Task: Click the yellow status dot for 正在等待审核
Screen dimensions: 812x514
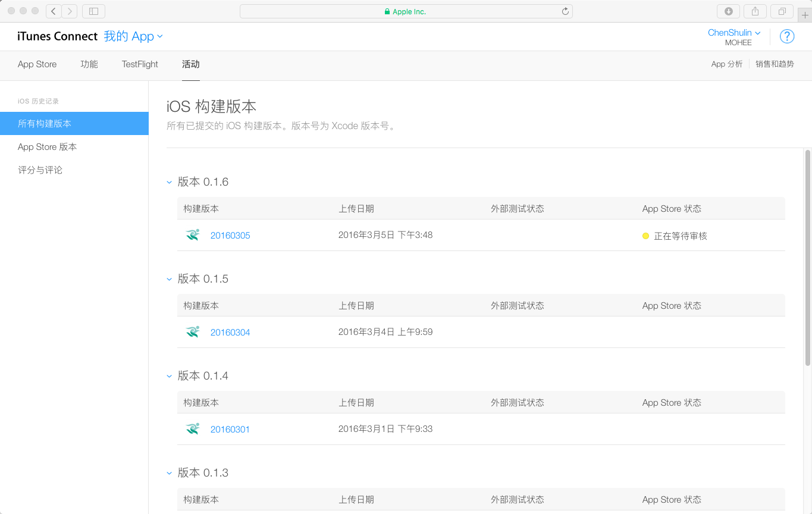Action: point(645,236)
